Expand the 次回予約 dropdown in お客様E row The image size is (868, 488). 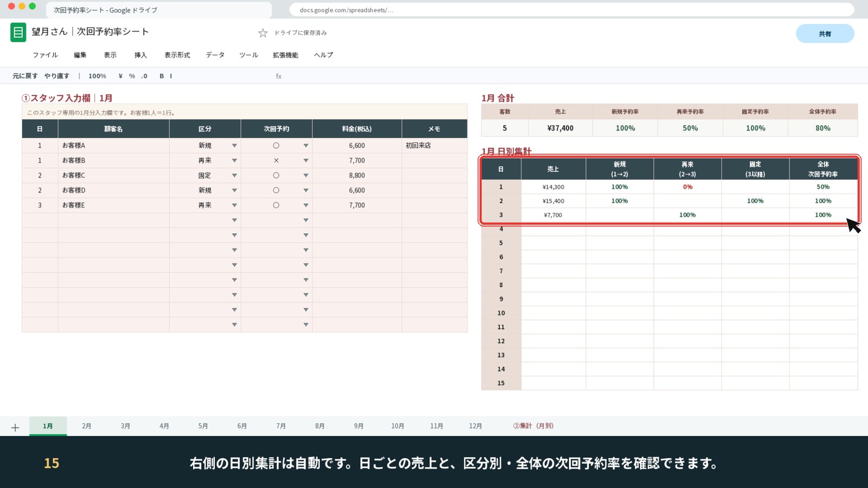pyautogui.click(x=306, y=206)
